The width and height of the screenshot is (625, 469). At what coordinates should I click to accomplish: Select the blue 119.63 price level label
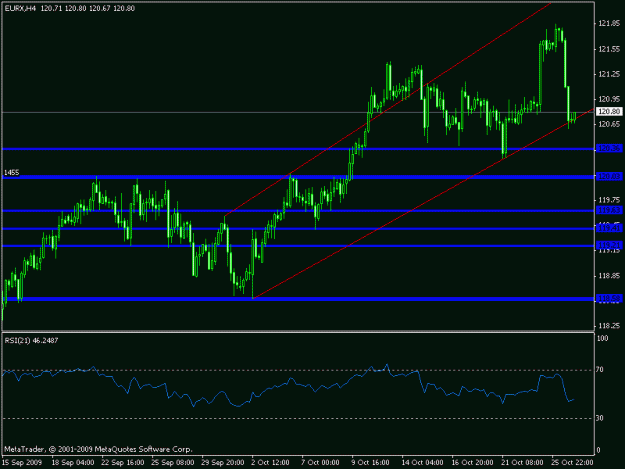(x=609, y=210)
